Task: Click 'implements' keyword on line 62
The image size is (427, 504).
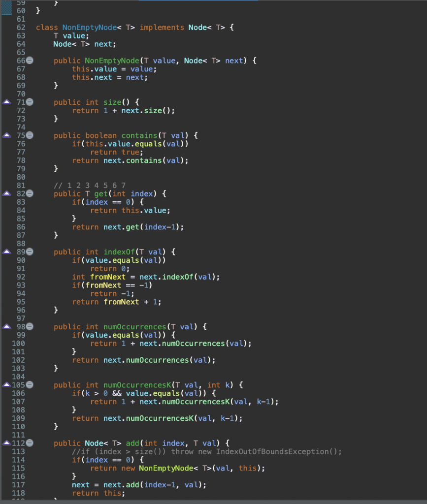Action: [162, 28]
